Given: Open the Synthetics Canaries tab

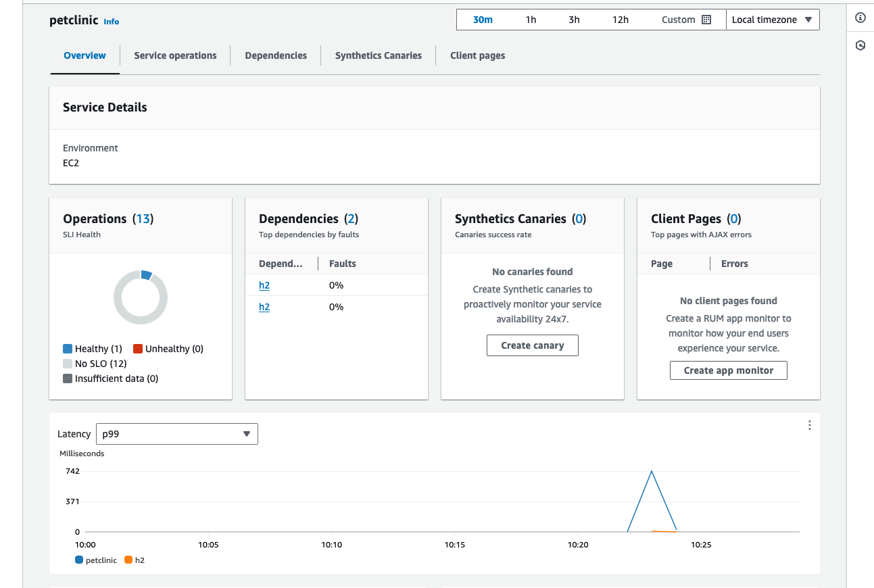Looking at the screenshot, I should (x=378, y=55).
